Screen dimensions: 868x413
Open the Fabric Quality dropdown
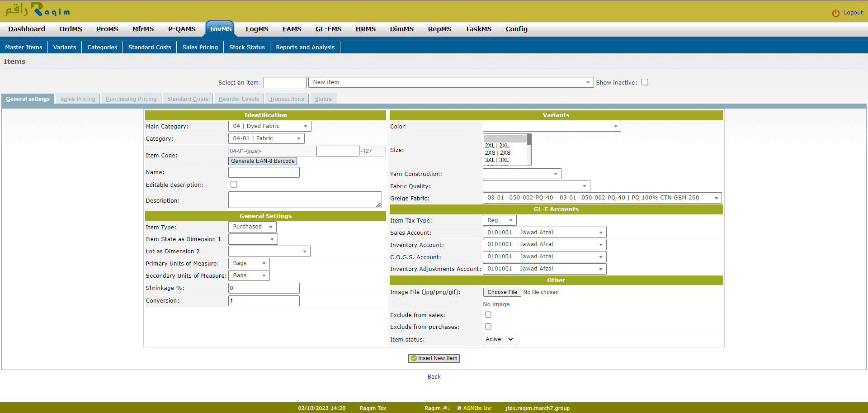[536, 186]
